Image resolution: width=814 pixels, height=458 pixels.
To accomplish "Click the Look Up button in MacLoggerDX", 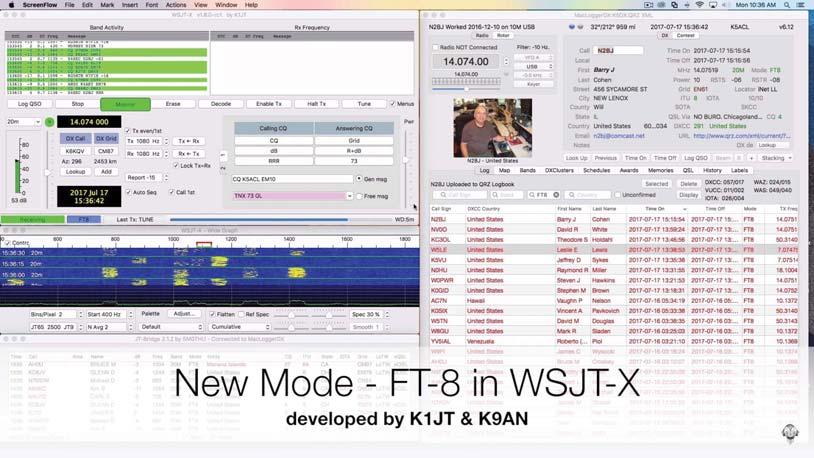I will click(x=576, y=158).
